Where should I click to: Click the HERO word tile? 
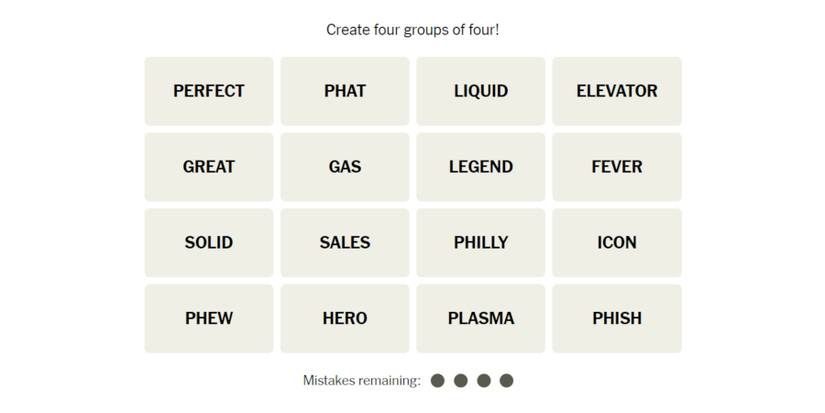click(x=344, y=319)
